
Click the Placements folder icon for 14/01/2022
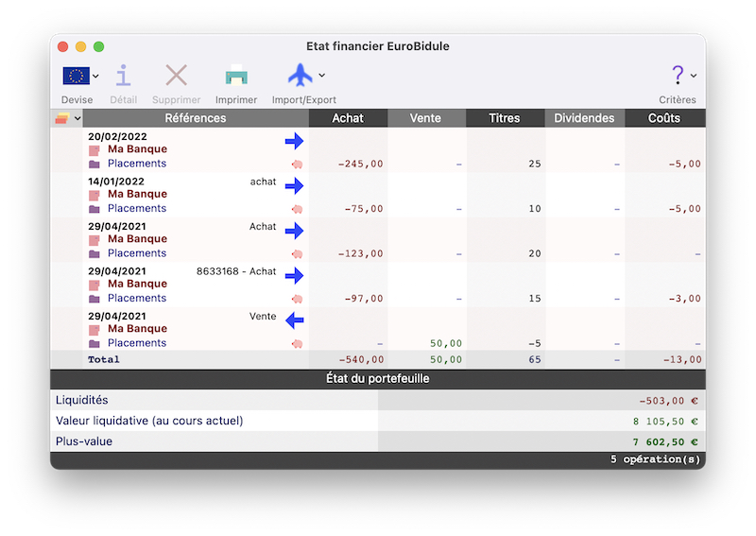pos(94,209)
